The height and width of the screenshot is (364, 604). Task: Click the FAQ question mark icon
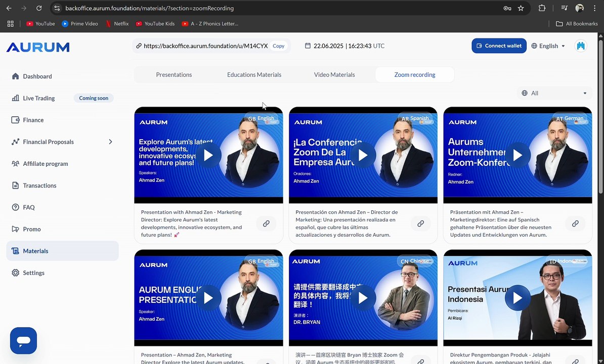tap(15, 207)
